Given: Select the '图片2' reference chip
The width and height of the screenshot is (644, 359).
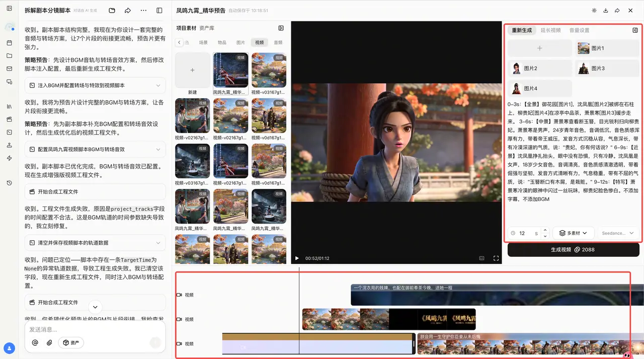Looking at the screenshot, I should click(x=540, y=68).
